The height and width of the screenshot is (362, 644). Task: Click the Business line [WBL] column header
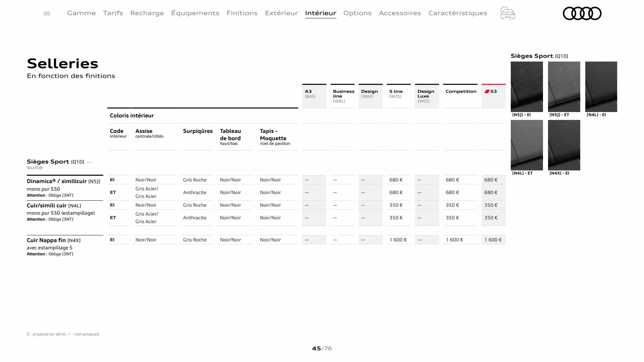tap(343, 96)
